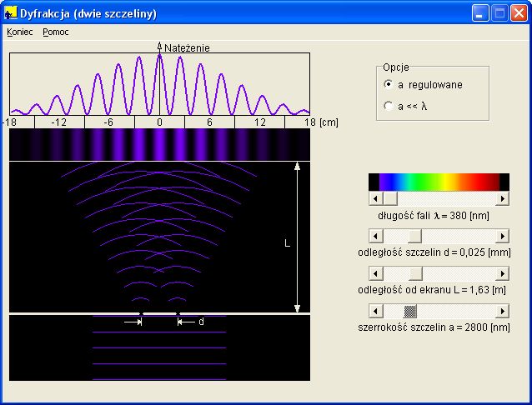Click right arrow of slit distance scrollbar
Viewport: 532px width, 405px height.
pos(502,237)
